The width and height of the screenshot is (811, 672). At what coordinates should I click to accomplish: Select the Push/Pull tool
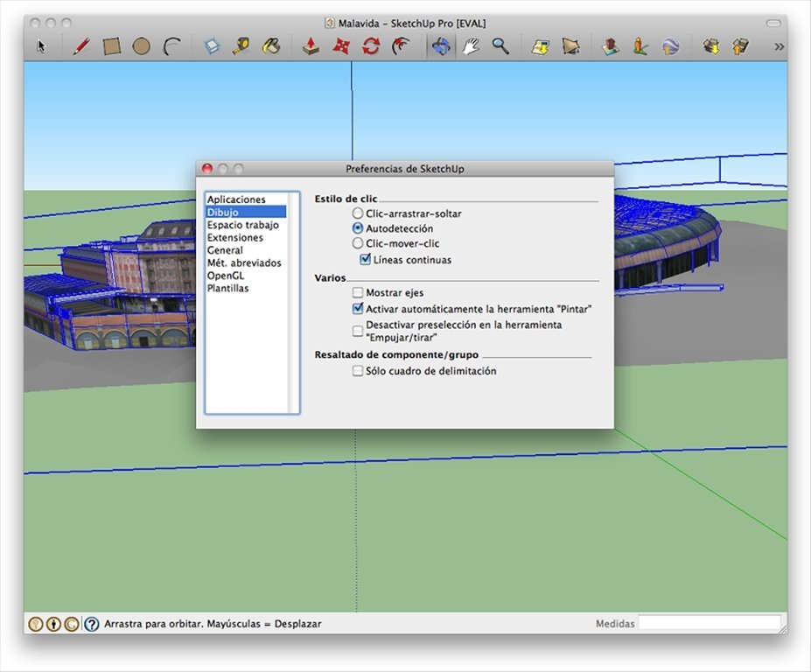[x=311, y=46]
